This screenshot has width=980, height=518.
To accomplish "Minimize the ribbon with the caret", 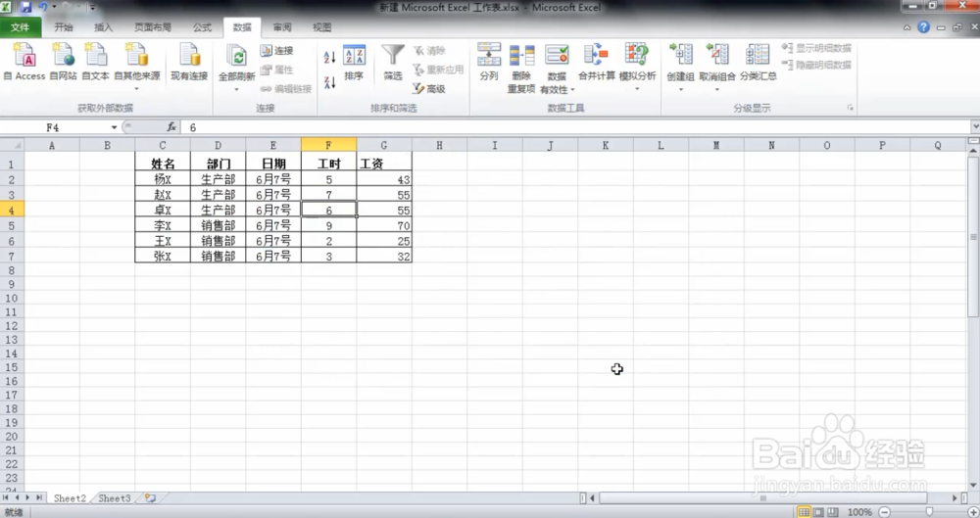I will click(906, 27).
